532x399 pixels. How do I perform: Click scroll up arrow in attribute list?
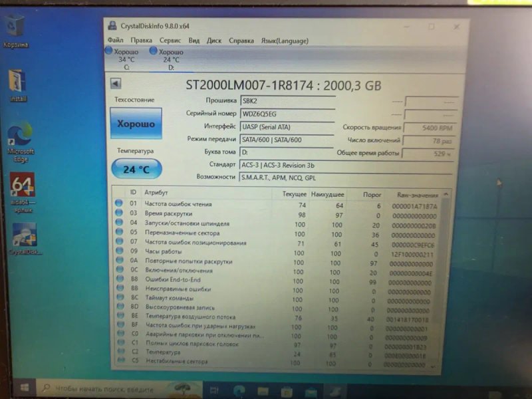(446, 194)
